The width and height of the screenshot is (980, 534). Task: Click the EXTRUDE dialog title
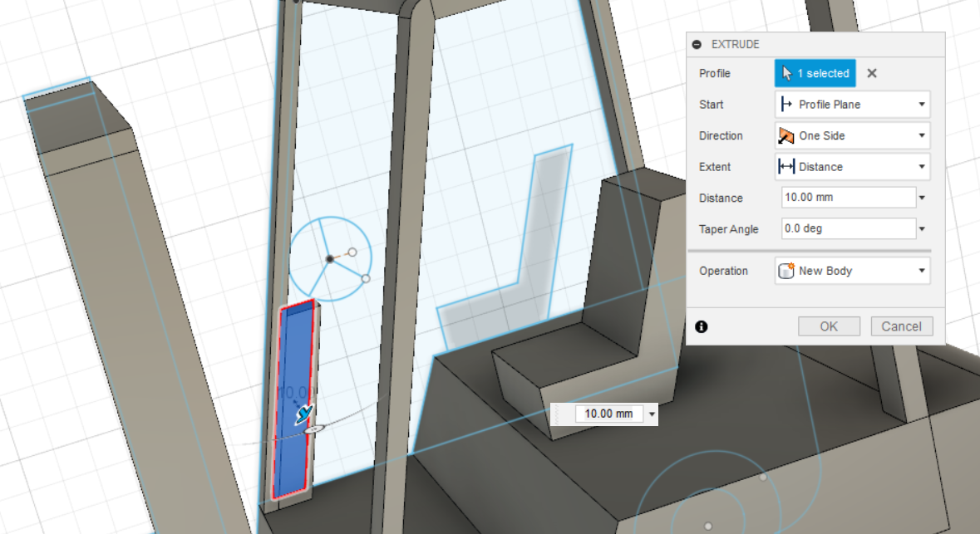coord(735,44)
